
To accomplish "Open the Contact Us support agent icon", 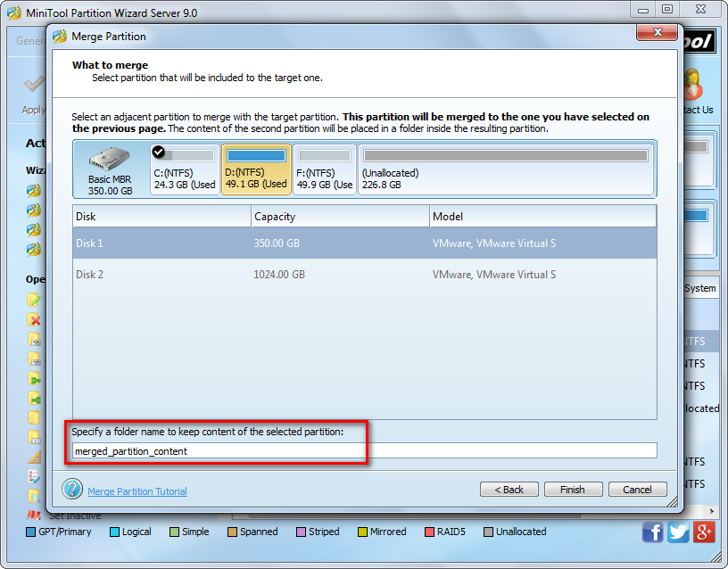I will tap(692, 85).
